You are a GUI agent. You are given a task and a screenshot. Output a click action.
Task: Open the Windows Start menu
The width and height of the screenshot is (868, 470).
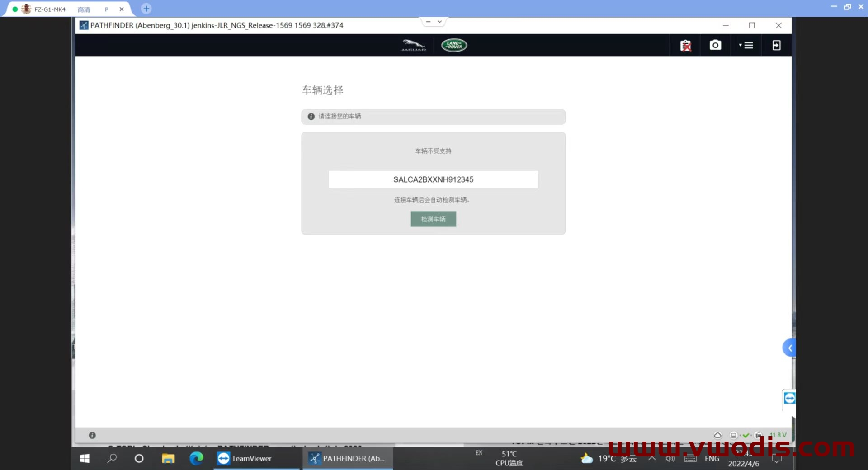tap(85, 458)
